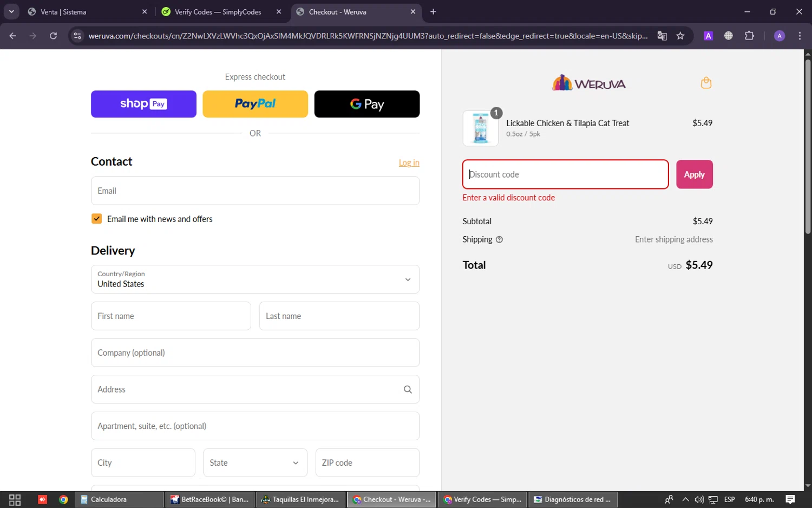
Task: Click the browser address bar URL
Action: point(368,36)
